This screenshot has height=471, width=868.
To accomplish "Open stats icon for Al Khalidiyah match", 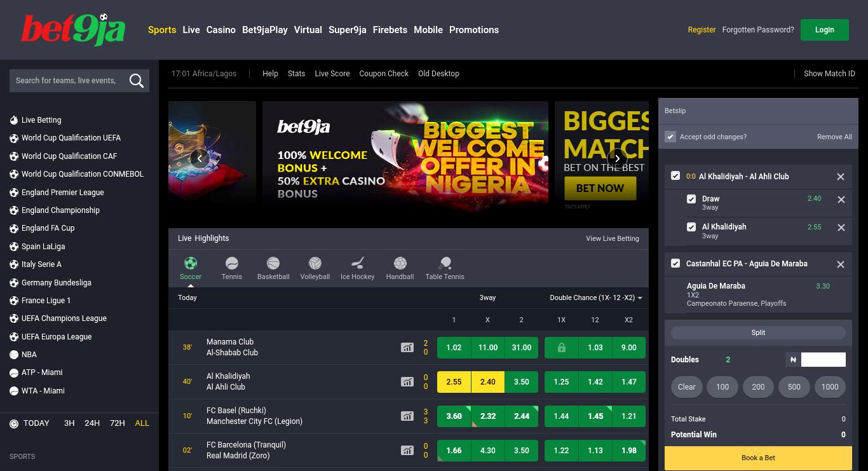I will pyautogui.click(x=407, y=382).
